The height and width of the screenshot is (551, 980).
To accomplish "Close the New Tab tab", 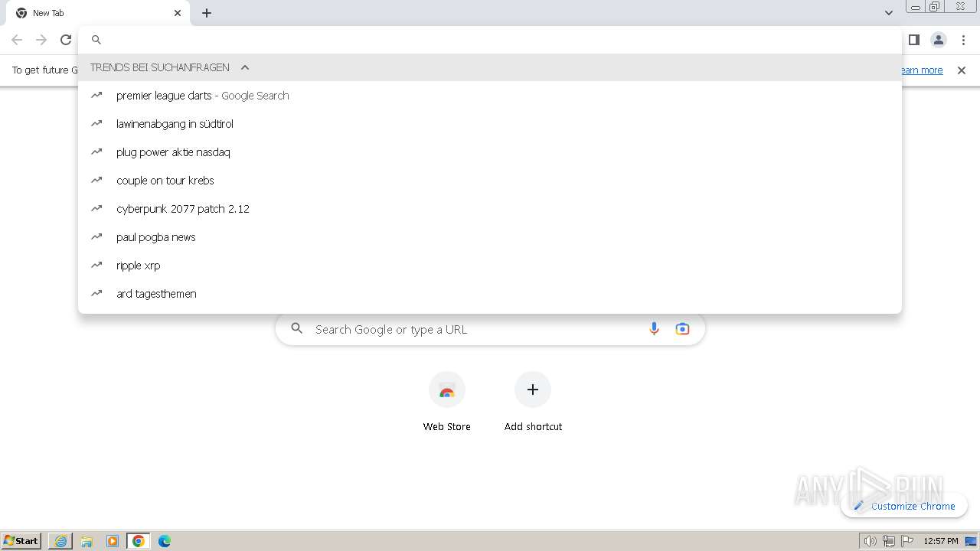I will coord(178,13).
